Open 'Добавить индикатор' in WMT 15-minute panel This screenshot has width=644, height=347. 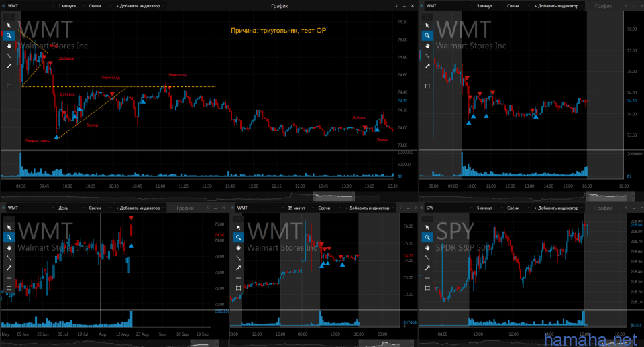pyautogui.click(x=369, y=208)
